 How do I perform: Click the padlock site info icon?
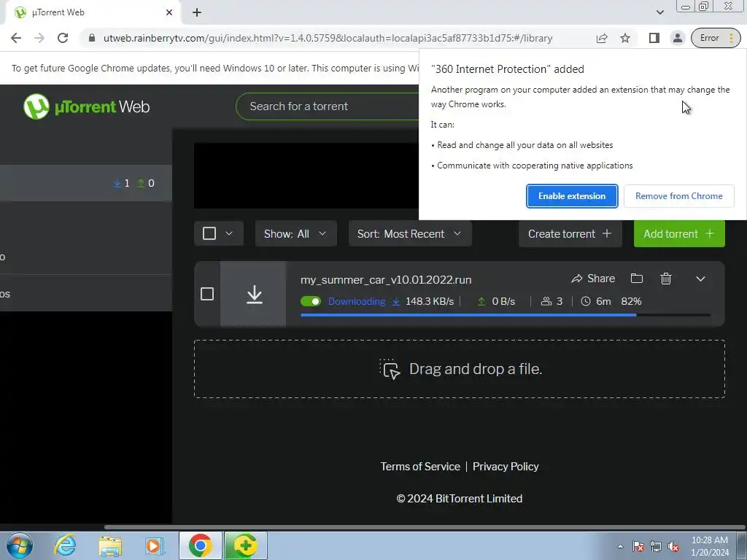[91, 38]
